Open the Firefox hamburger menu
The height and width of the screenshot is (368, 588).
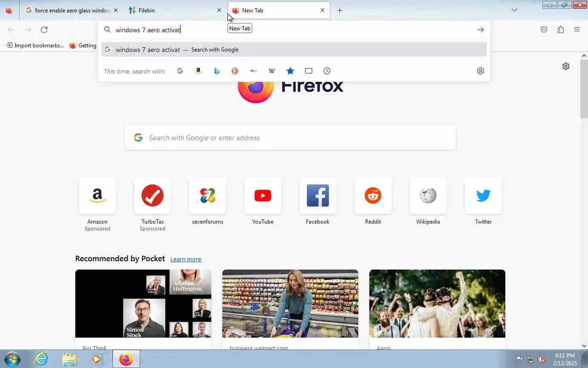click(577, 30)
